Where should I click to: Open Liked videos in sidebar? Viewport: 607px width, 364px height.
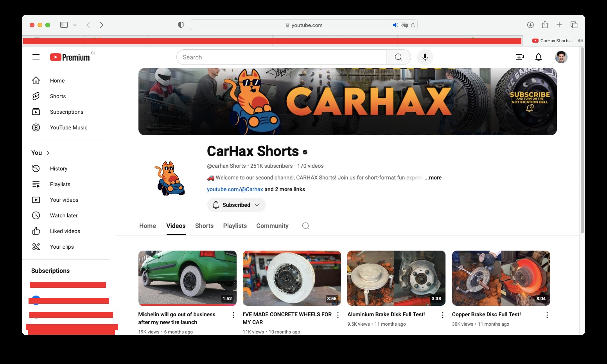click(x=68, y=231)
